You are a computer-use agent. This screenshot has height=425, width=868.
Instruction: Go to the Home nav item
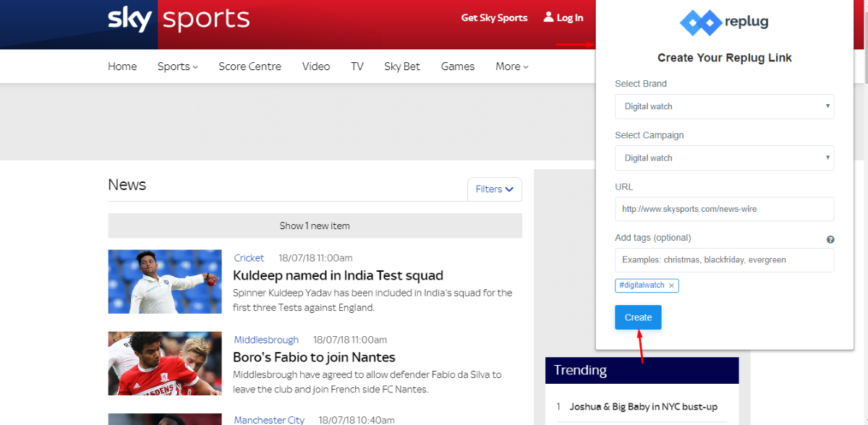[122, 66]
